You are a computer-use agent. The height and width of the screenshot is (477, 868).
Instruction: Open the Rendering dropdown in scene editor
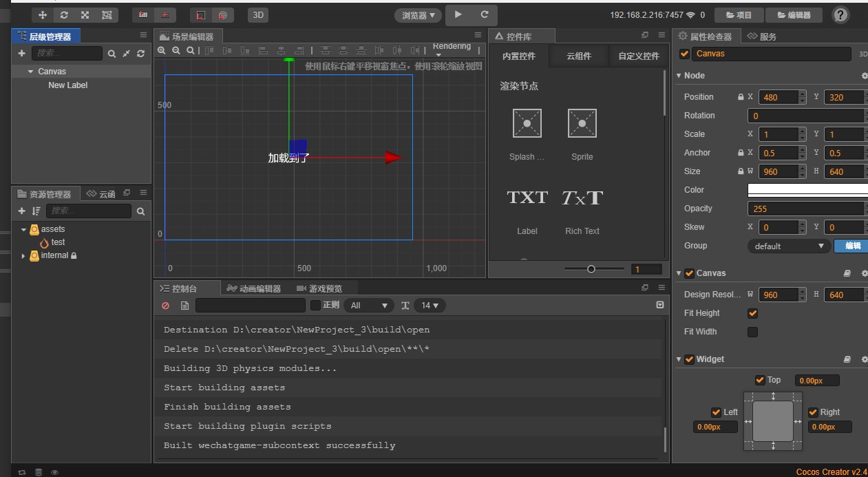tap(452, 50)
